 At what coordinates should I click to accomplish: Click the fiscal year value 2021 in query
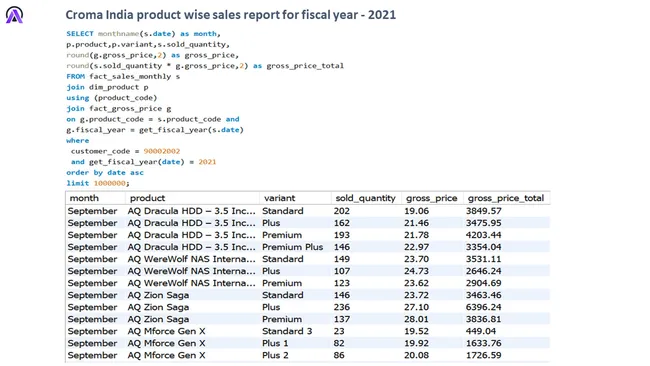click(x=207, y=162)
